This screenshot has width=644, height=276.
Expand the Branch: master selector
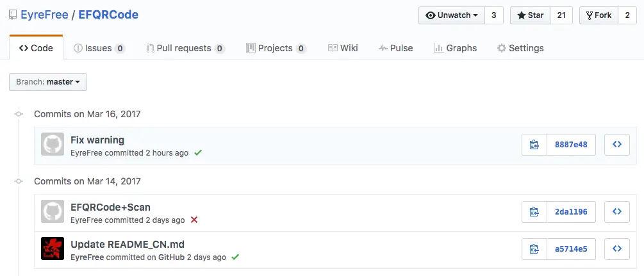48,82
